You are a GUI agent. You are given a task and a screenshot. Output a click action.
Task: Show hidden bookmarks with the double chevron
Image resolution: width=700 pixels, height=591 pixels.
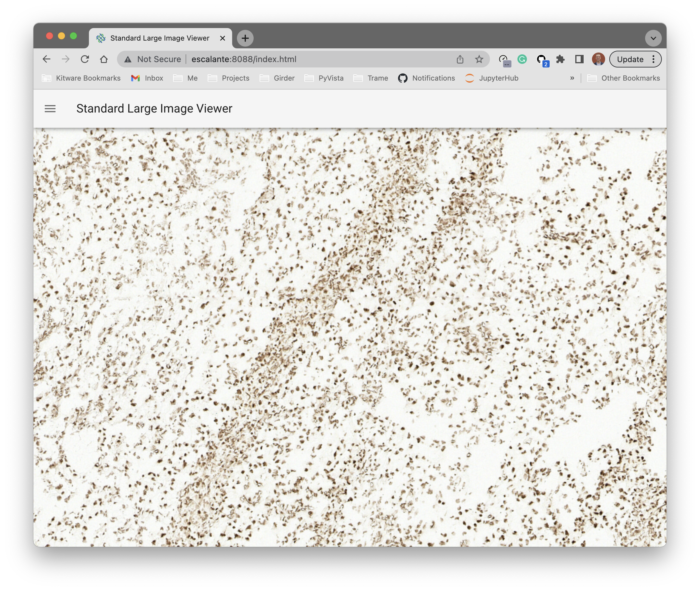pos(572,78)
